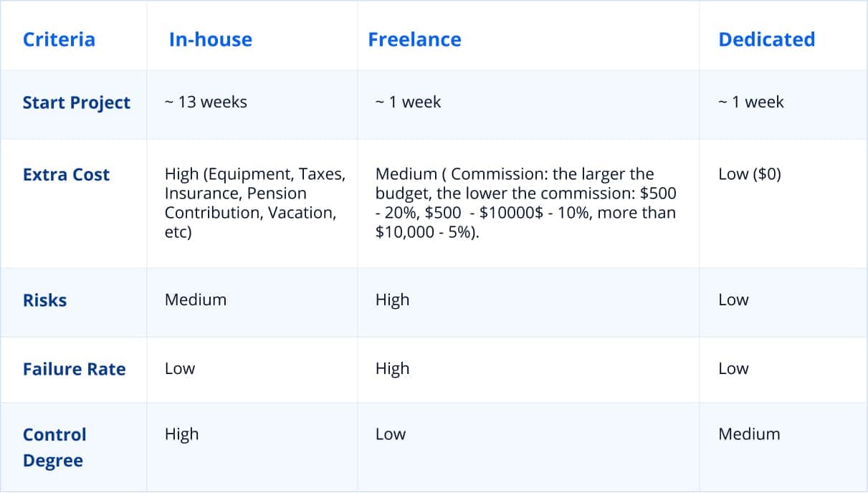Click the Criteria column header
This screenshot has height=493, width=868.
[59, 39]
